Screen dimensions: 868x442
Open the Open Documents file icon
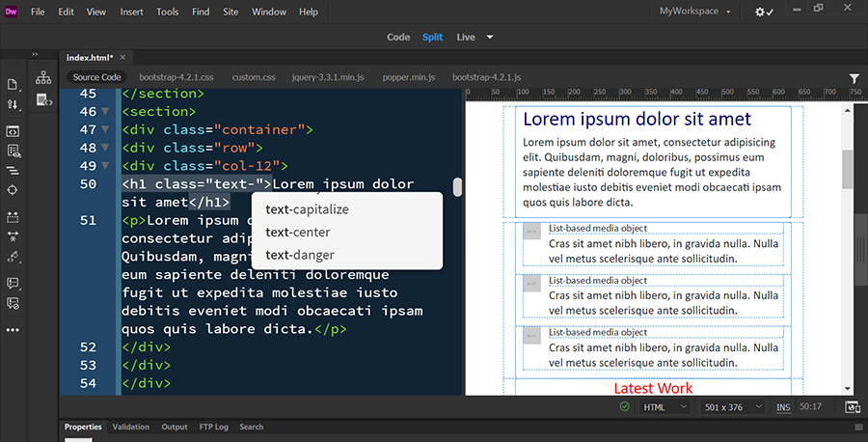tap(13, 84)
